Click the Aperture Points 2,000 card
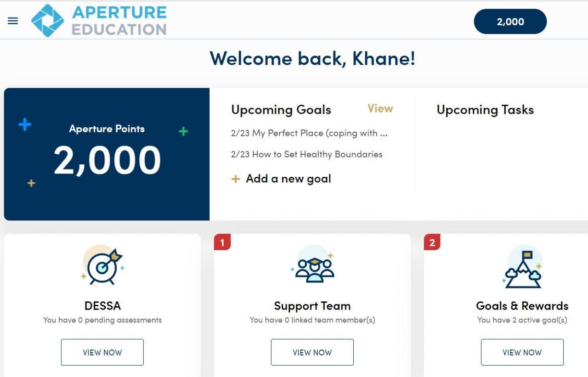Image resolution: width=588 pixels, height=377 pixels. (x=107, y=154)
